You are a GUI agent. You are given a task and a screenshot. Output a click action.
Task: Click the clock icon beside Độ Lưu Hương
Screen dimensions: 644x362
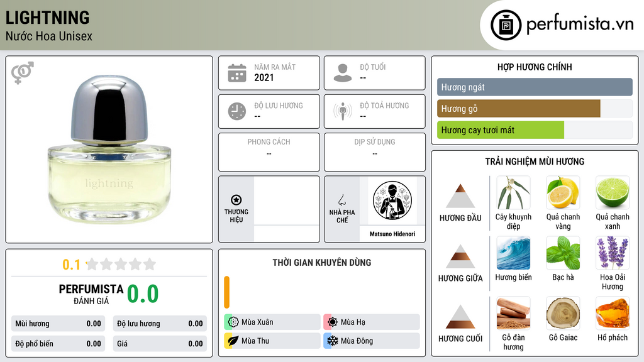pos(237,111)
